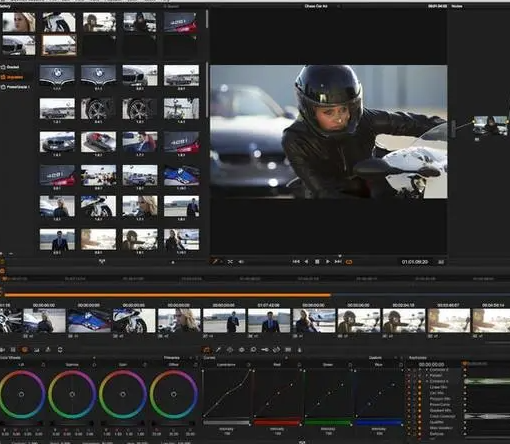510x444 pixels.
Task: Open the Key palette icon
Action: pos(265,350)
